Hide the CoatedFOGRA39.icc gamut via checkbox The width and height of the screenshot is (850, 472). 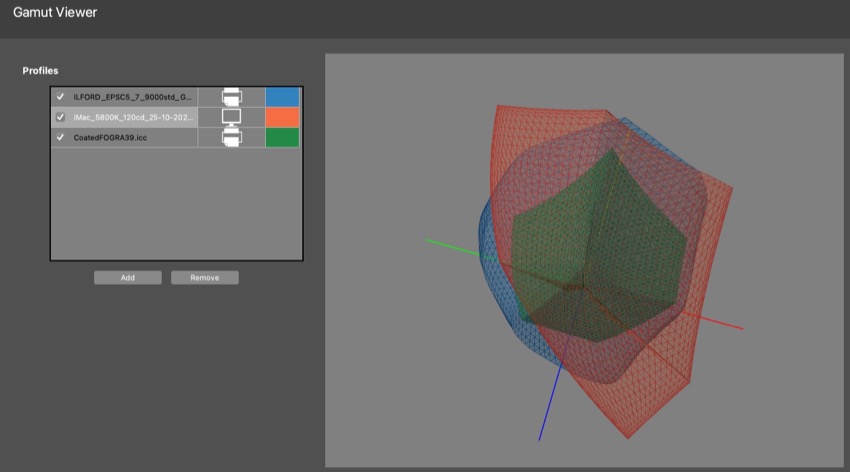(61, 137)
